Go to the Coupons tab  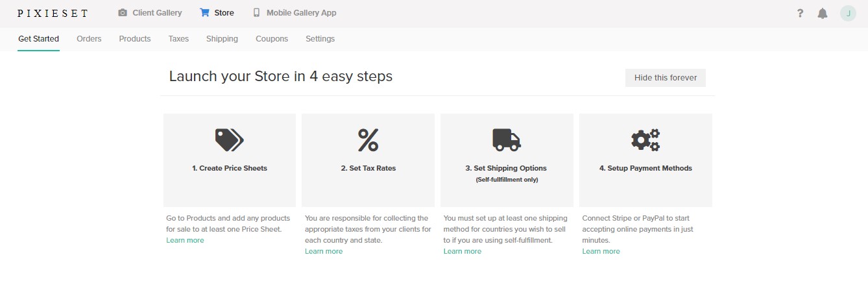(271, 39)
